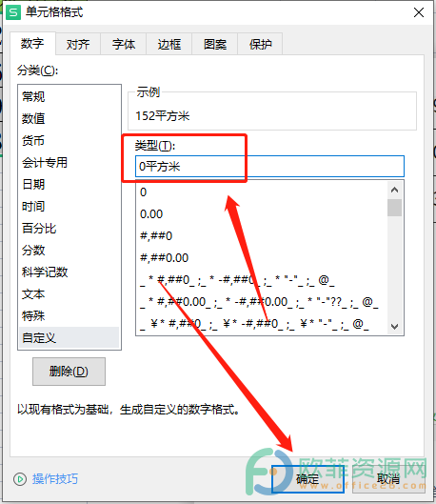This screenshot has height=504, width=436.
Task: Click the play icon beside 操作技巧
Action: point(20,479)
